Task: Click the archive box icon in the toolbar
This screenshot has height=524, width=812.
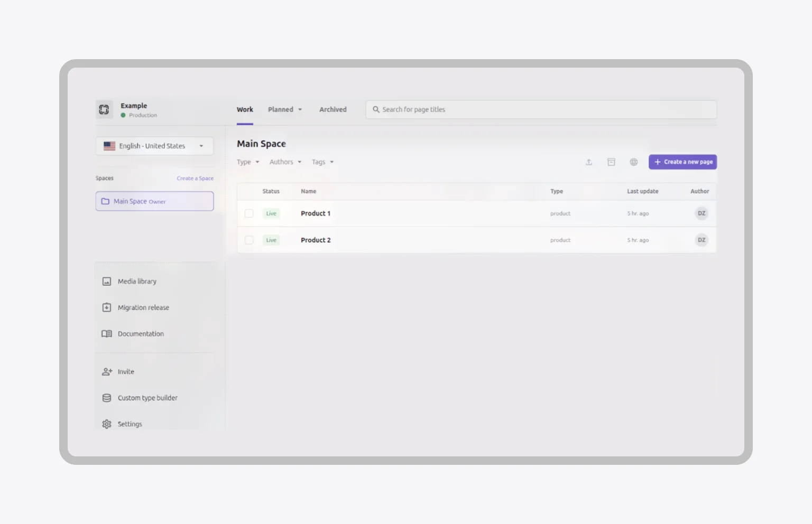Action: pos(611,162)
